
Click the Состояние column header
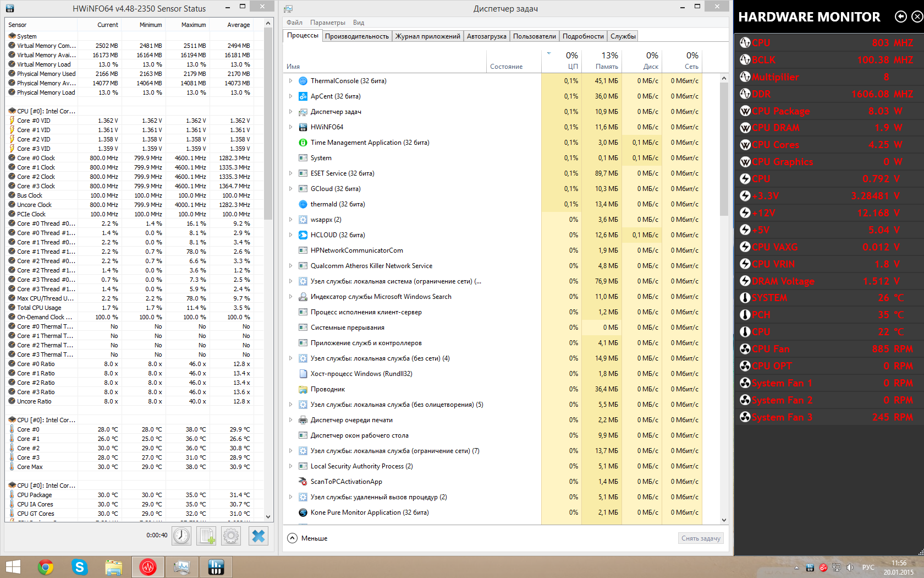[x=514, y=61]
